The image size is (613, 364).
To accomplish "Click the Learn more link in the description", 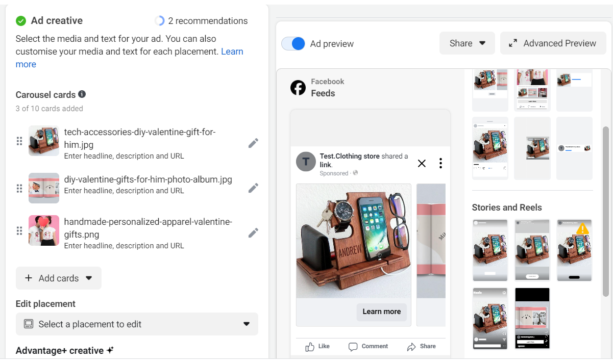I will [x=232, y=52].
